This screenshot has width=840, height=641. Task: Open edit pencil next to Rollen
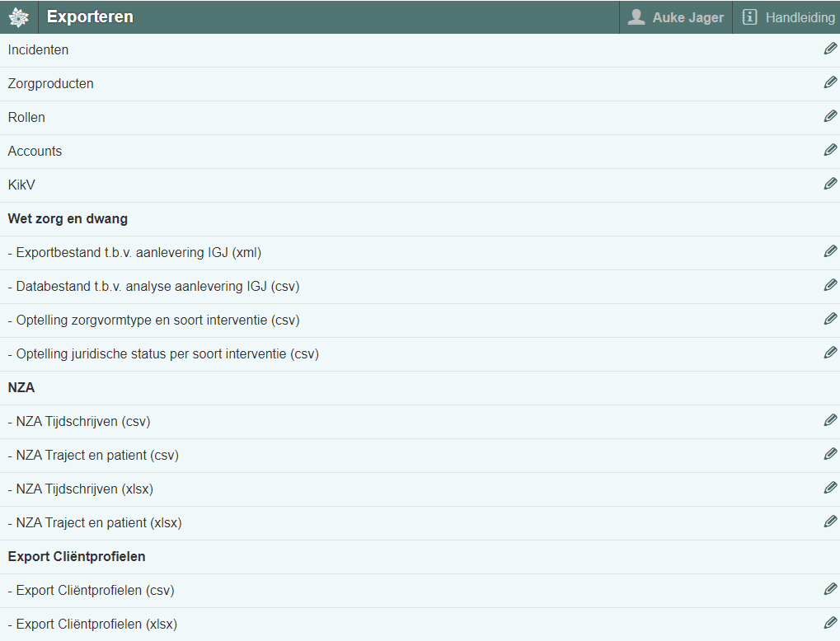click(x=830, y=117)
